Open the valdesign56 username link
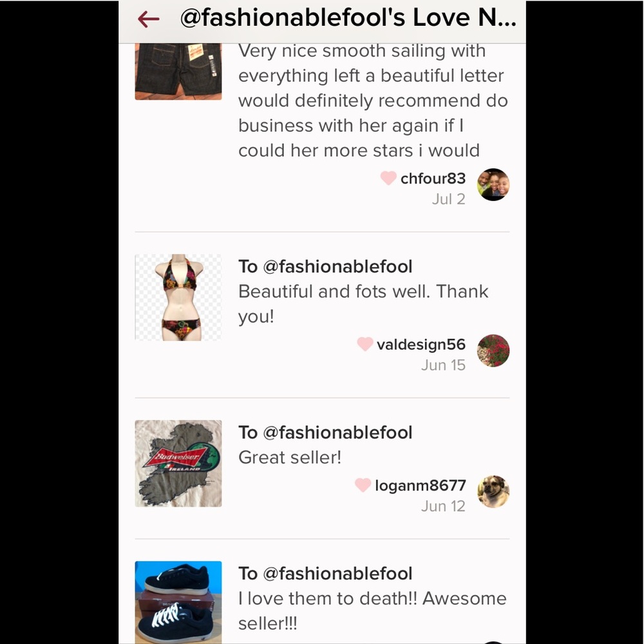Image resolution: width=644 pixels, height=644 pixels. tap(421, 345)
